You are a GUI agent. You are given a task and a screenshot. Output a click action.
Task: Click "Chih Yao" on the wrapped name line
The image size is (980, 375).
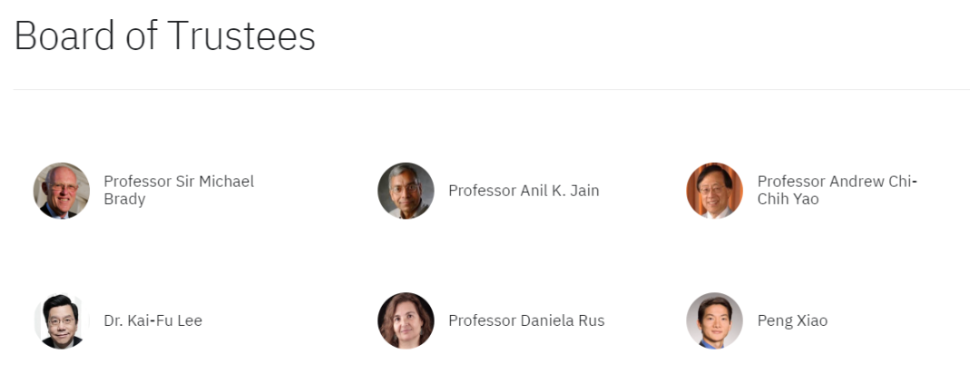click(788, 199)
